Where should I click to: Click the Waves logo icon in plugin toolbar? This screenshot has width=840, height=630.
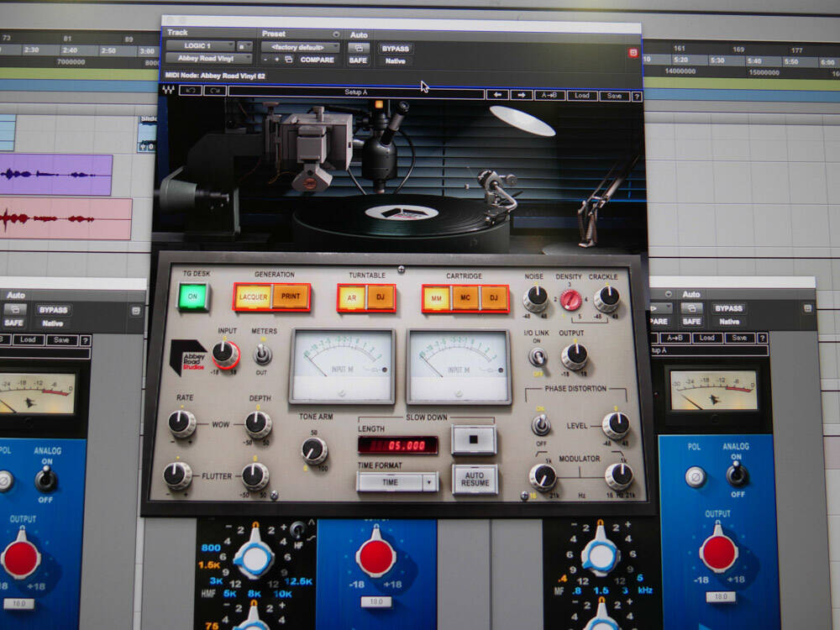coord(169,90)
